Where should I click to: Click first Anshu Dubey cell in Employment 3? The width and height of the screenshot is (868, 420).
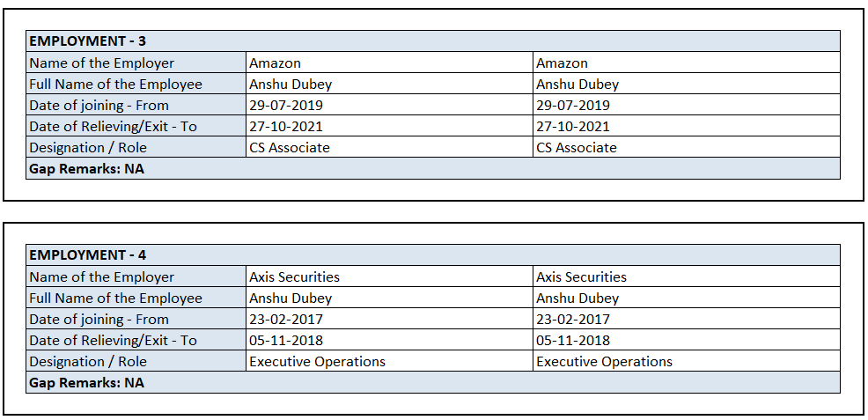pyautogui.click(x=291, y=85)
